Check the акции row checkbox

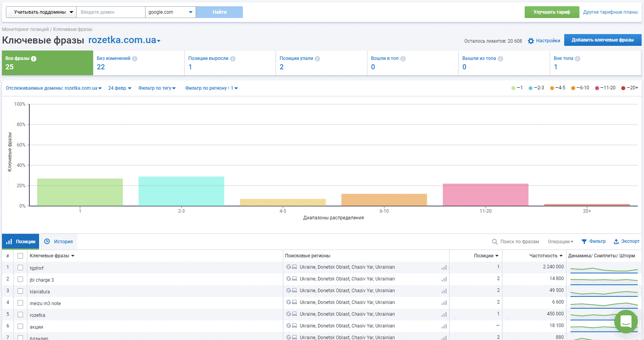(20, 326)
